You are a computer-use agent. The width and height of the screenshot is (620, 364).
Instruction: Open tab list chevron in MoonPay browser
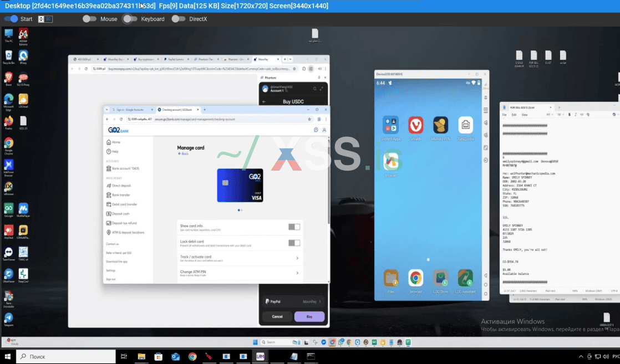click(x=290, y=59)
